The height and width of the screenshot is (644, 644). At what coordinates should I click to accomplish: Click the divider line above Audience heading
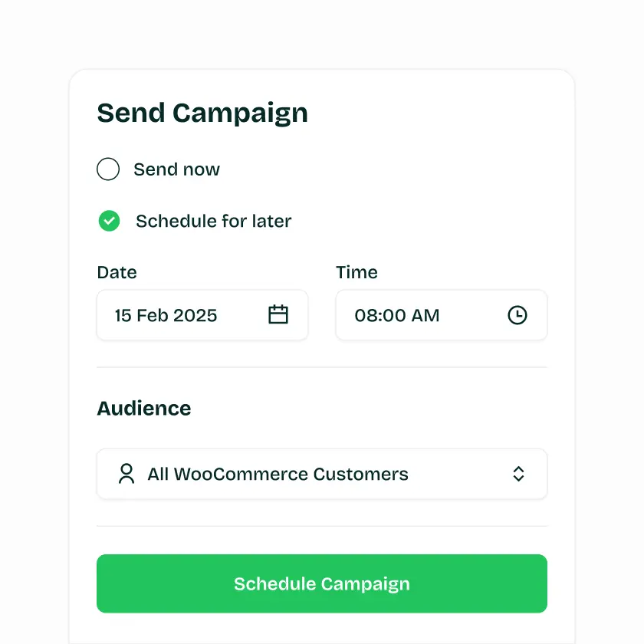pos(322,367)
